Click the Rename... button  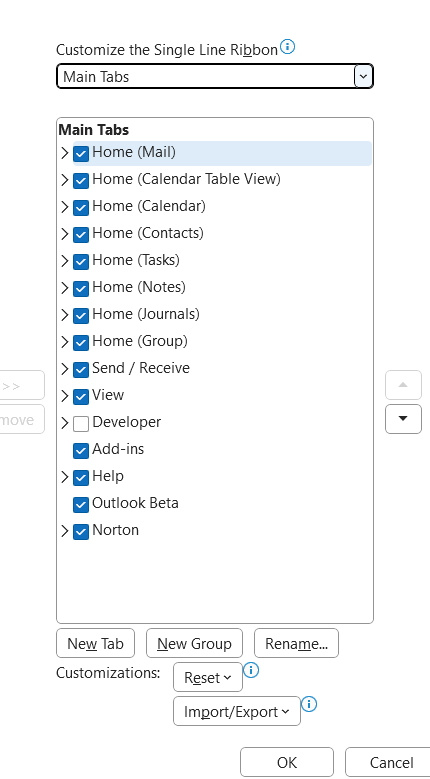click(x=296, y=643)
